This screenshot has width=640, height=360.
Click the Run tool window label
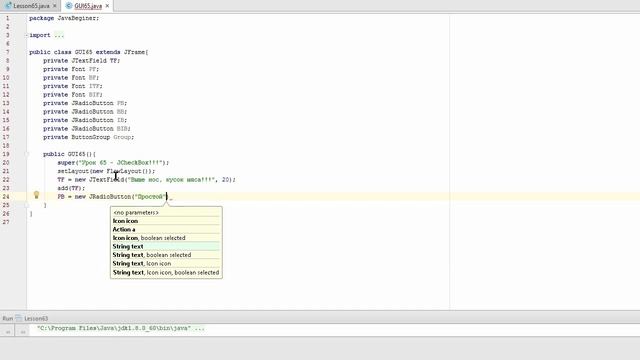click(x=7, y=318)
